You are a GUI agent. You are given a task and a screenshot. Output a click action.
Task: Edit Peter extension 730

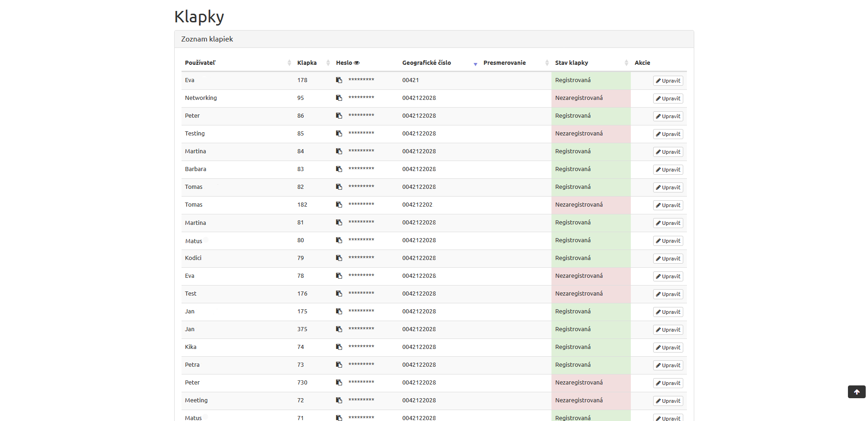[668, 383]
